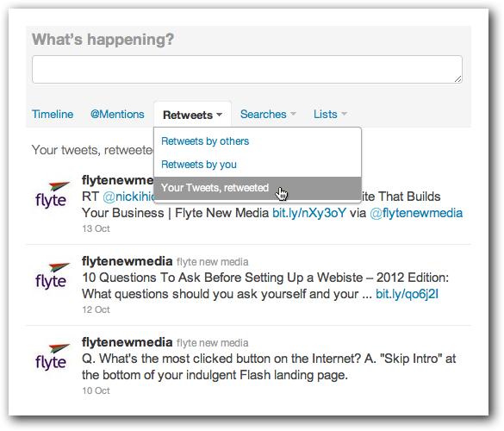Click the flyte avatar on the 10 Oct tweet
Image resolution: width=504 pixels, height=431 pixels.
tap(51, 357)
